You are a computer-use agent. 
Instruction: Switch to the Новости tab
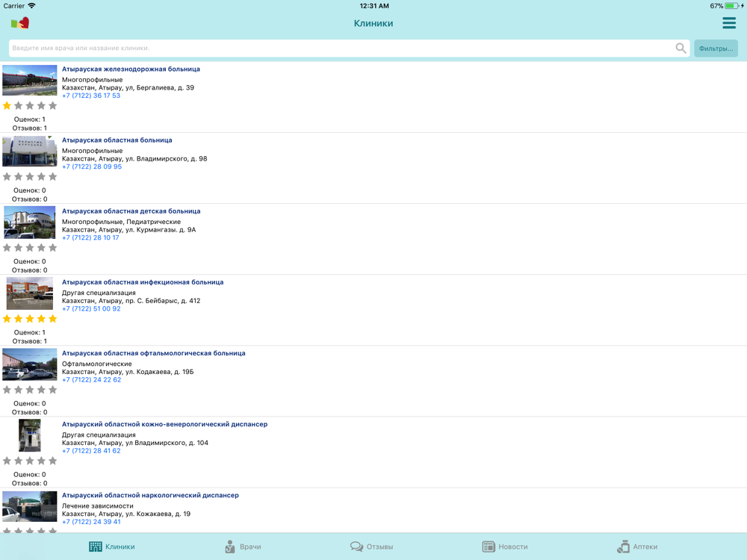pyautogui.click(x=504, y=547)
